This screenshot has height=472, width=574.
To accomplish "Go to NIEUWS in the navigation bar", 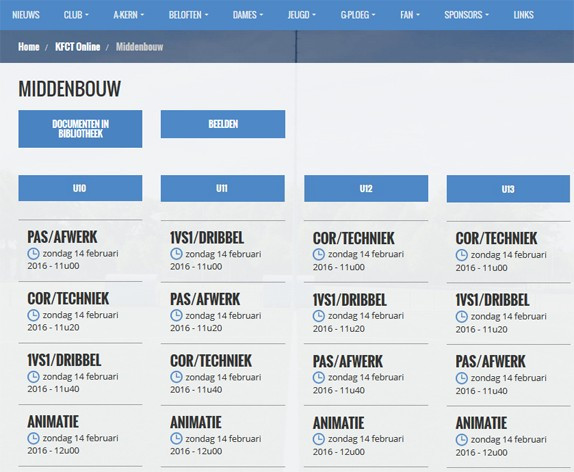I will pyautogui.click(x=26, y=15).
